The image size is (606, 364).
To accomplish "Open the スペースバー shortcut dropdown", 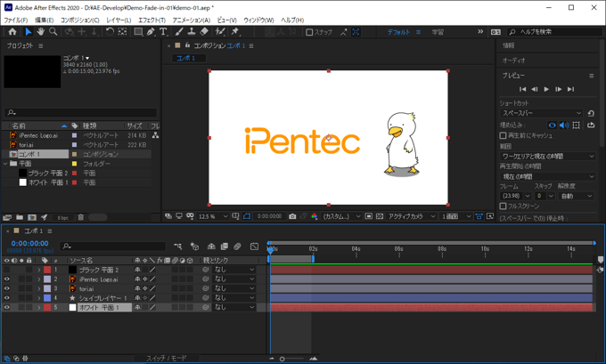I will (541, 113).
